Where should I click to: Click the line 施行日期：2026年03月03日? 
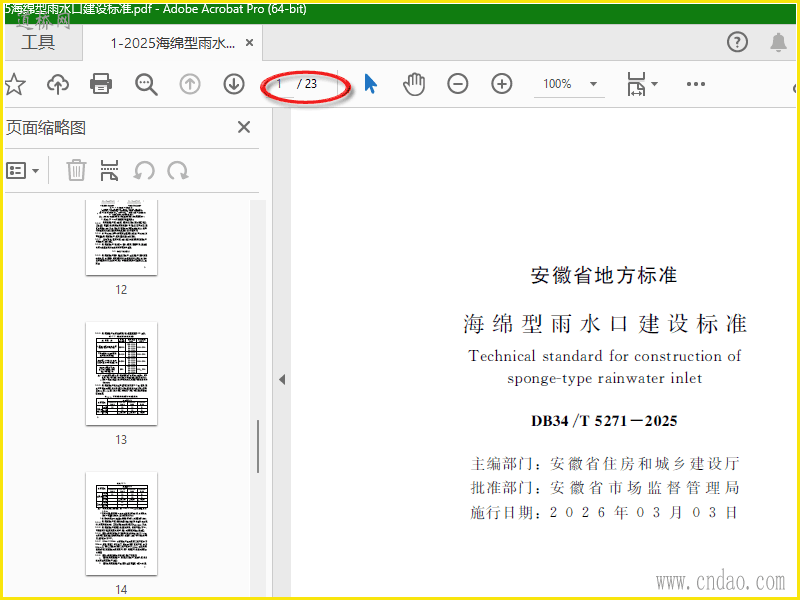[604, 512]
